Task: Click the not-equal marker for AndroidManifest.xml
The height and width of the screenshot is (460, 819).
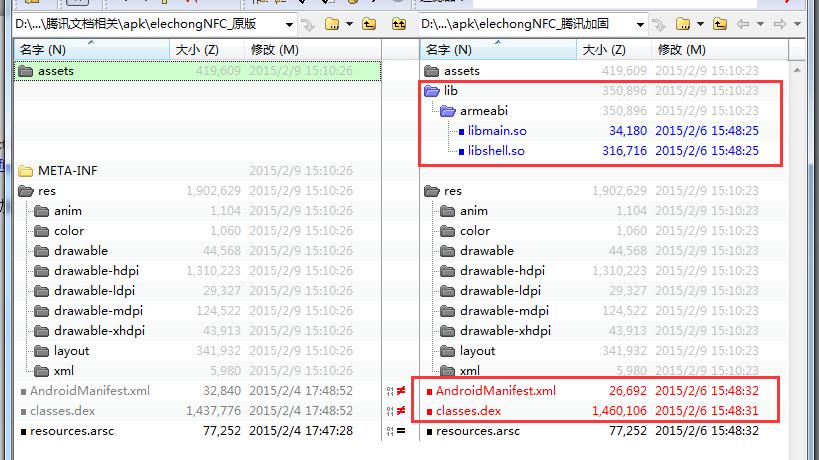Action: click(401, 391)
